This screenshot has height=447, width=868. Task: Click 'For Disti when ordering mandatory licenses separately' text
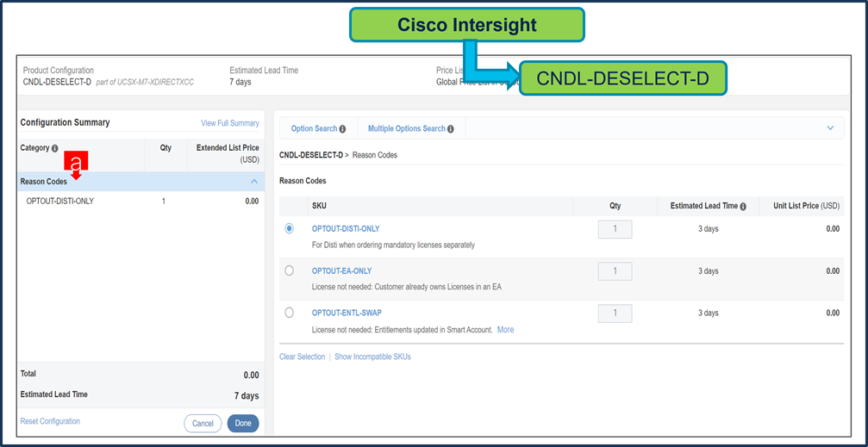pyautogui.click(x=393, y=245)
